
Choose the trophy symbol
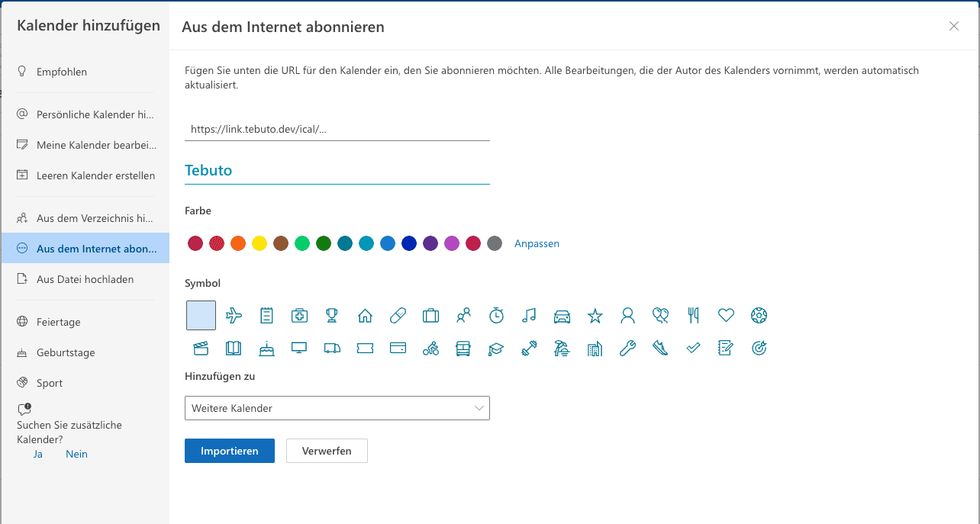332,315
